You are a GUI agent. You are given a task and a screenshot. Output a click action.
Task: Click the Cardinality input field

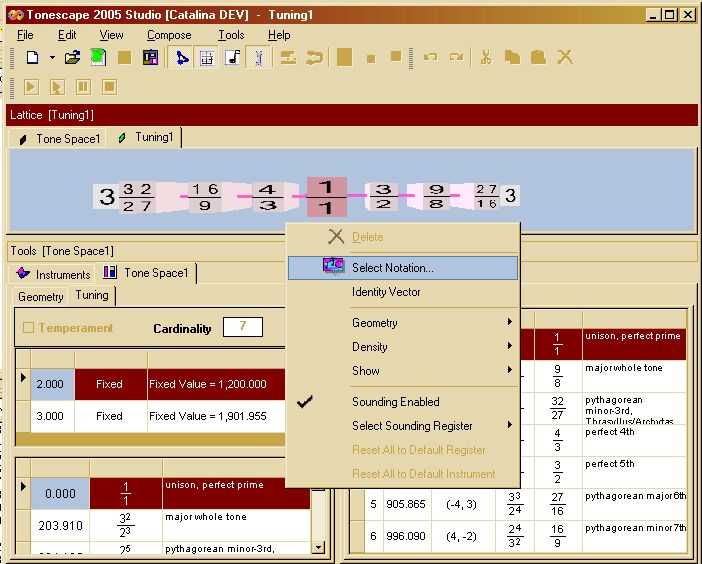pyautogui.click(x=242, y=327)
